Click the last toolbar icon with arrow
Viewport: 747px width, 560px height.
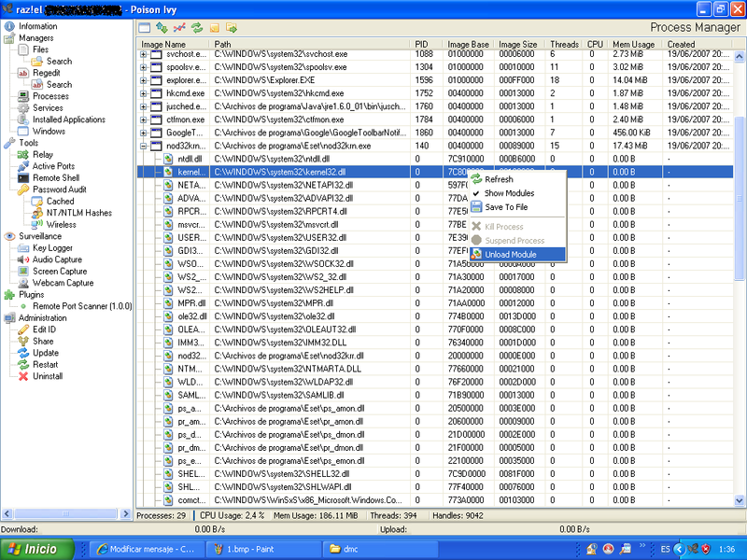click(x=232, y=28)
